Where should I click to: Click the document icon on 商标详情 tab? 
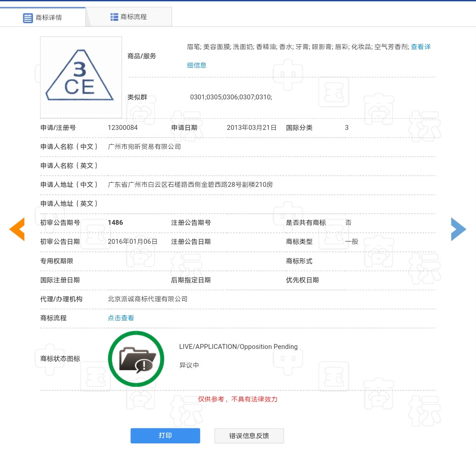[28, 18]
